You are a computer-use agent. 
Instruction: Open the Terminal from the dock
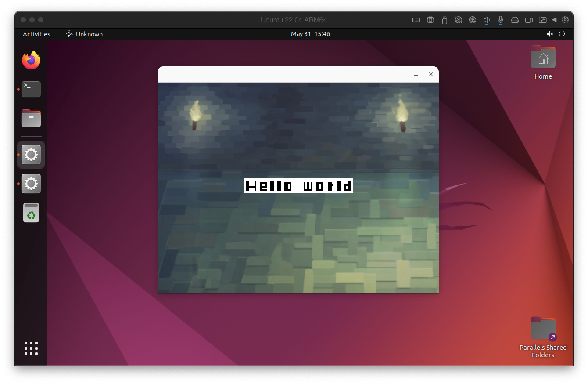point(31,89)
